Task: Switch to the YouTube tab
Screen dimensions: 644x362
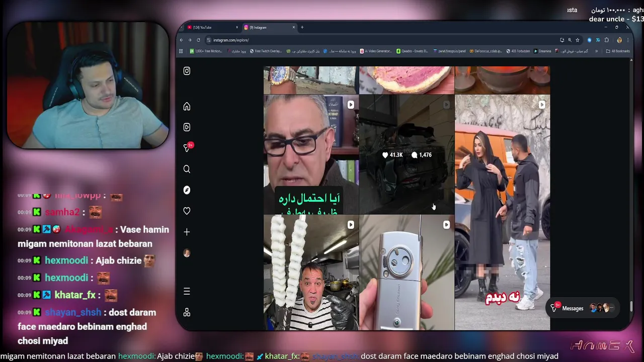Action: pos(211,27)
